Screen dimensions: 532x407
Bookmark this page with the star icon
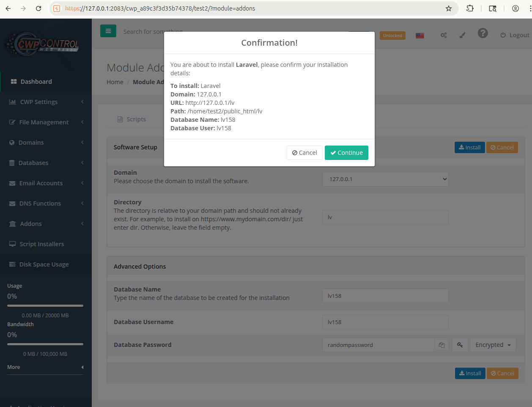point(449,8)
